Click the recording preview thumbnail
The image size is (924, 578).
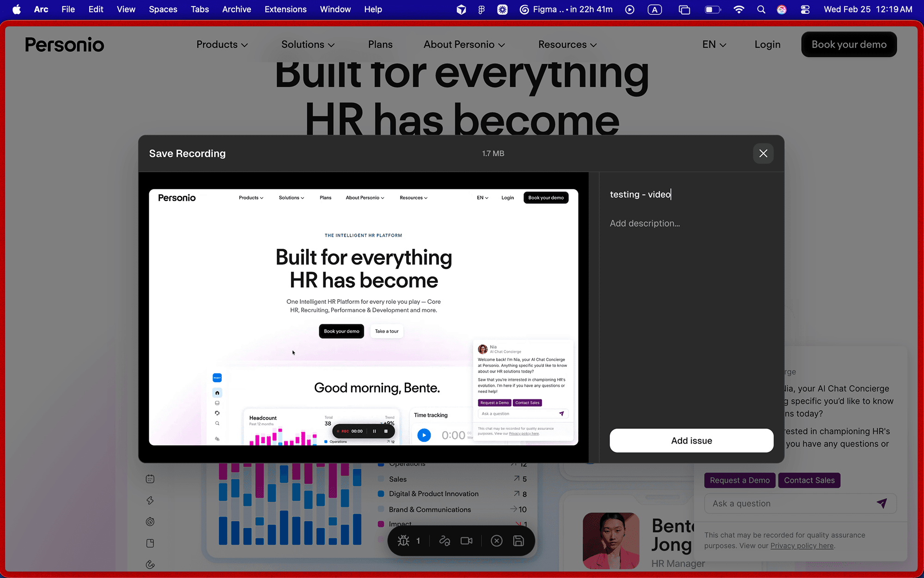pyautogui.click(x=363, y=317)
